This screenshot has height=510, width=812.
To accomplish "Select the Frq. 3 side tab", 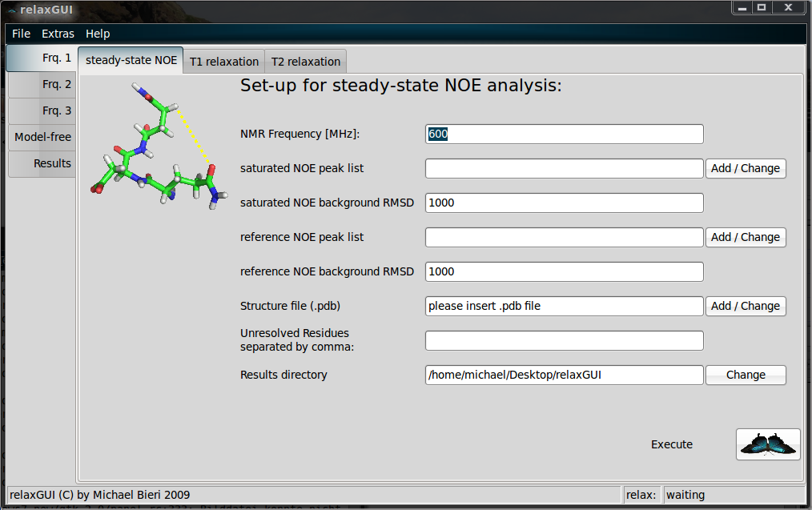I will click(x=42, y=110).
